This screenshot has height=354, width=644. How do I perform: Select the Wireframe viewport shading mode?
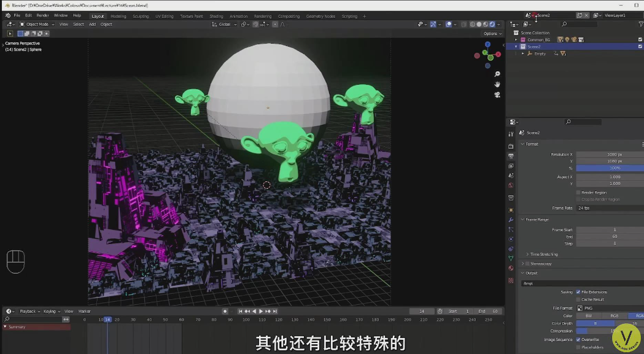coord(472,24)
